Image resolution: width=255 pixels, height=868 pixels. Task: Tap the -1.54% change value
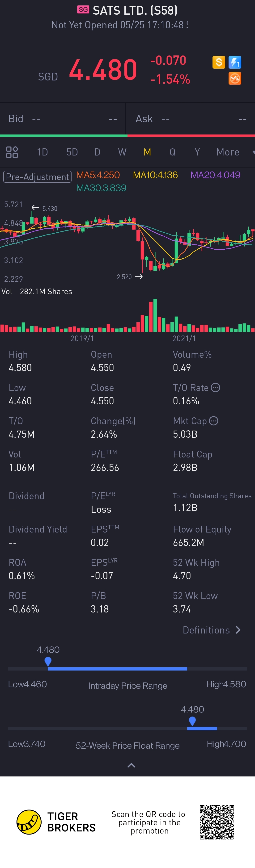tap(170, 80)
